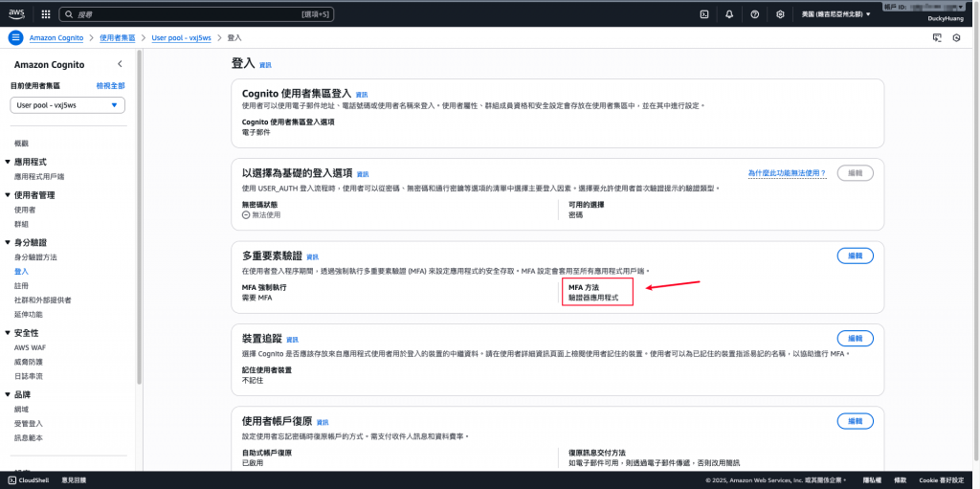Open 延伸功能 in the sidebar

[28, 315]
